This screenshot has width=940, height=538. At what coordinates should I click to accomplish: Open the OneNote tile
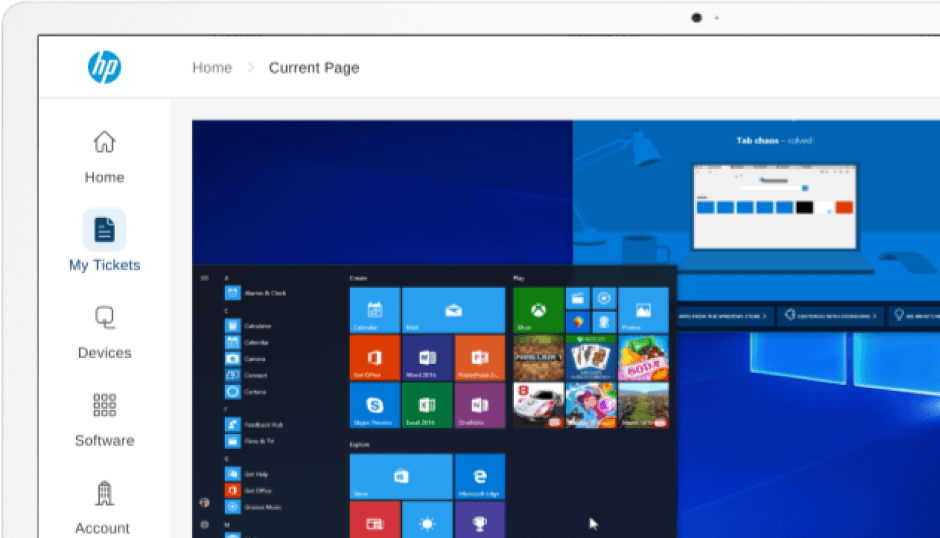point(480,405)
